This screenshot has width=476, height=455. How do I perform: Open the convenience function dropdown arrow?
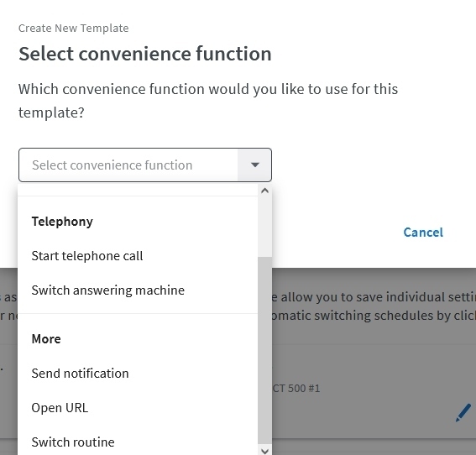pyautogui.click(x=254, y=165)
